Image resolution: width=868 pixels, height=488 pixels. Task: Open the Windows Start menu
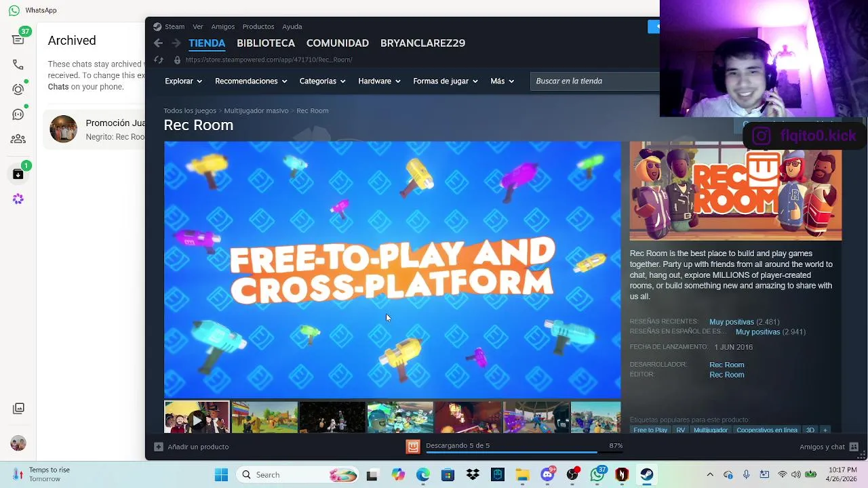221,474
